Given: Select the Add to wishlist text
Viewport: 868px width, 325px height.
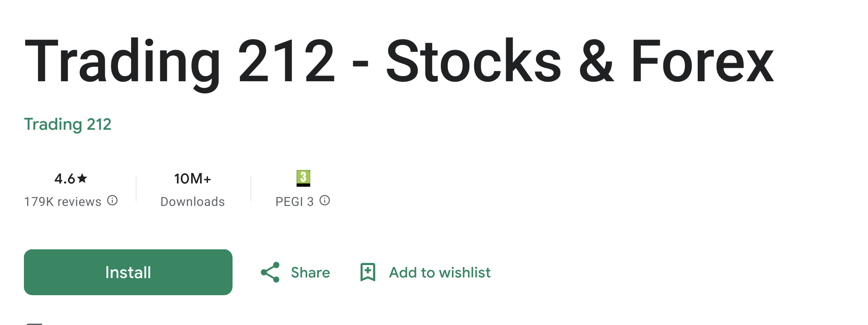Looking at the screenshot, I should tap(440, 272).
